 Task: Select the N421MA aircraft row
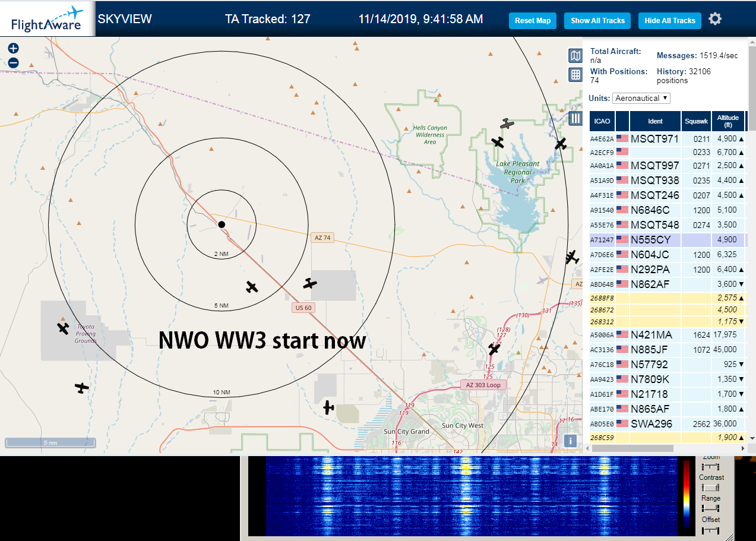(x=668, y=334)
